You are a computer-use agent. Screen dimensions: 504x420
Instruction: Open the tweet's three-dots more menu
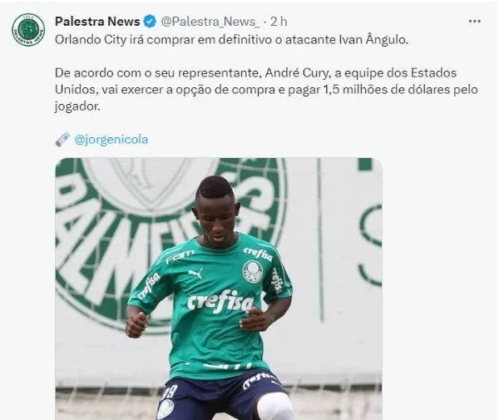pos(474,22)
